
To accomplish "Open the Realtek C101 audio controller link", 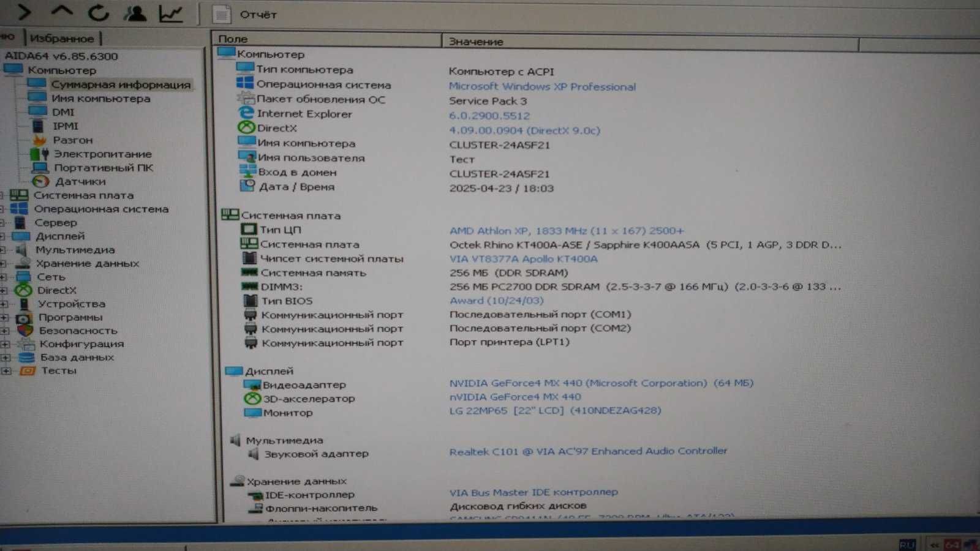I will click(x=588, y=451).
